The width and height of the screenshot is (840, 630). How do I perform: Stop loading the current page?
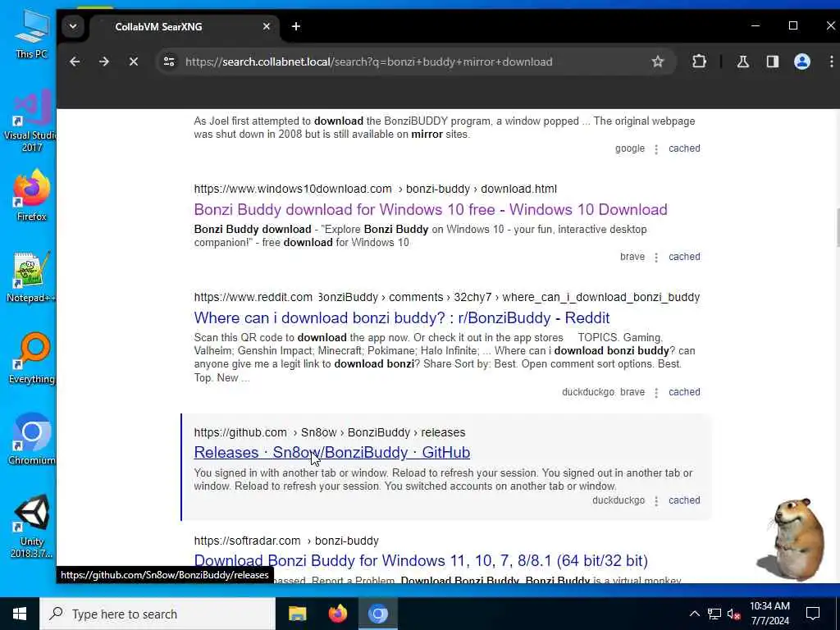134,62
